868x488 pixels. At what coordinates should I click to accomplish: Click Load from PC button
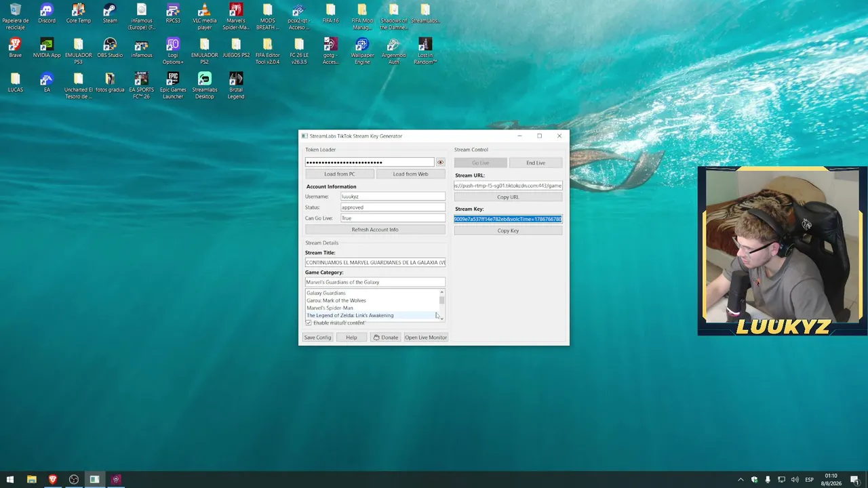click(x=339, y=174)
